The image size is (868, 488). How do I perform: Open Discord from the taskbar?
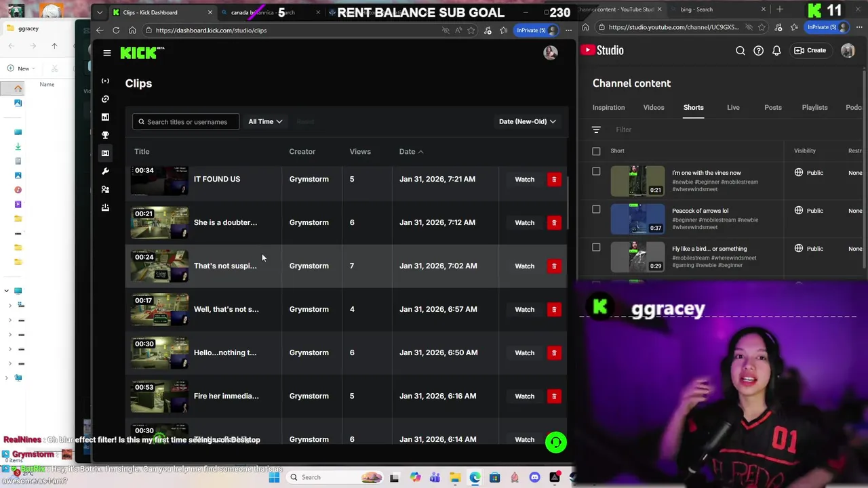(x=535, y=477)
